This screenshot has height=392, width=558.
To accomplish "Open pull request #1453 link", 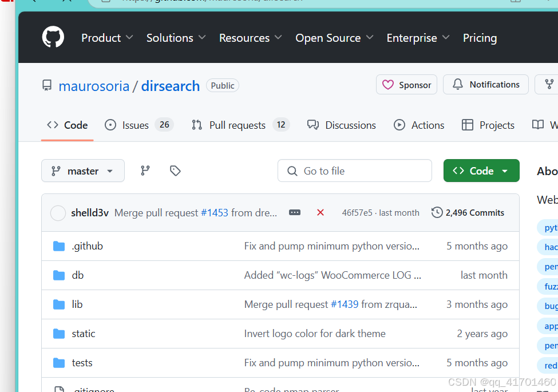I will (214, 213).
